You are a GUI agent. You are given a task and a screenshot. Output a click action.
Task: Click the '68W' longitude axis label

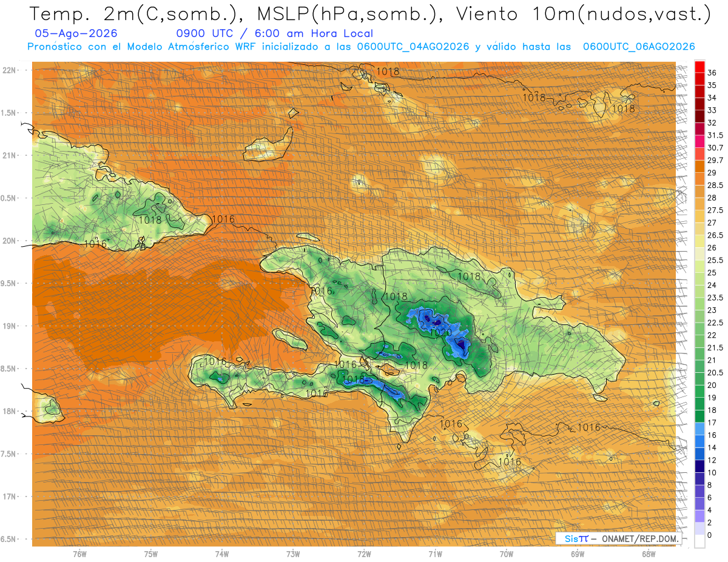pos(649,554)
